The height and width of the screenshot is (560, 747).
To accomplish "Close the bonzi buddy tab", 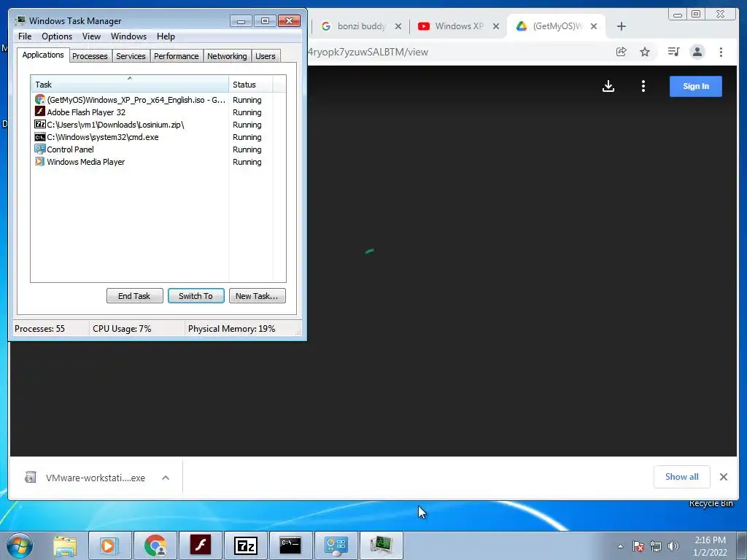I will click(x=398, y=26).
